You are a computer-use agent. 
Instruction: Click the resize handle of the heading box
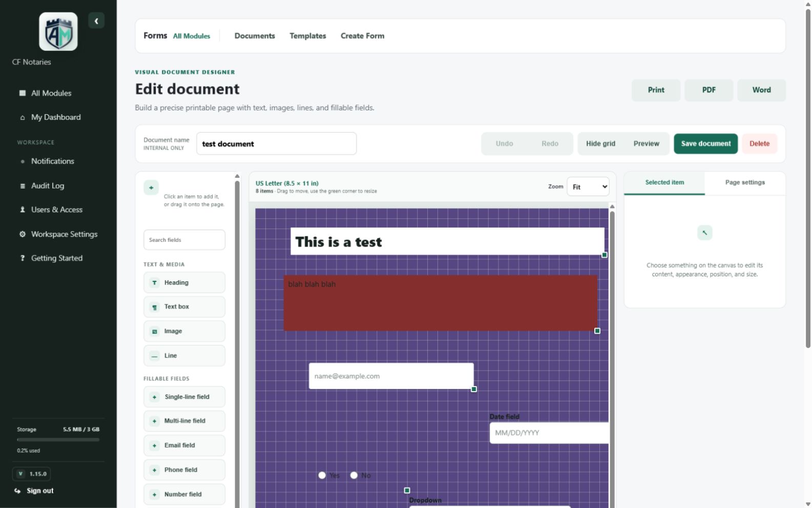tap(605, 255)
